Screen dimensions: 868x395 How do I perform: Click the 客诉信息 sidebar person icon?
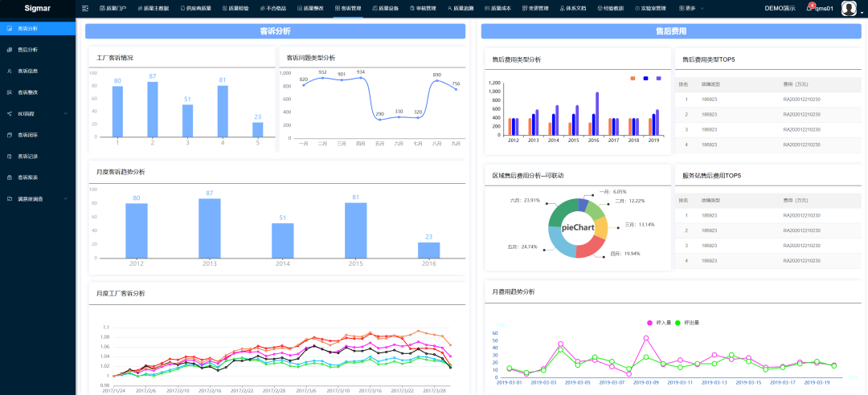point(10,71)
